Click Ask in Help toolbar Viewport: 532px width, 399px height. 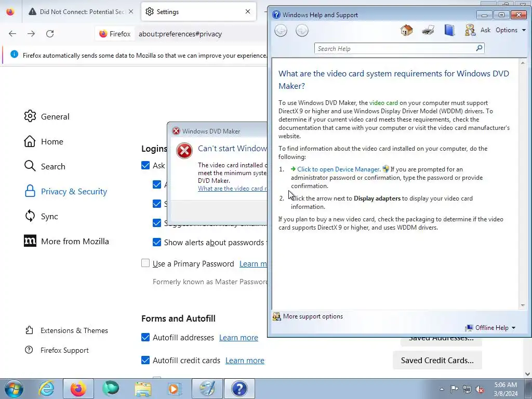[485, 30]
